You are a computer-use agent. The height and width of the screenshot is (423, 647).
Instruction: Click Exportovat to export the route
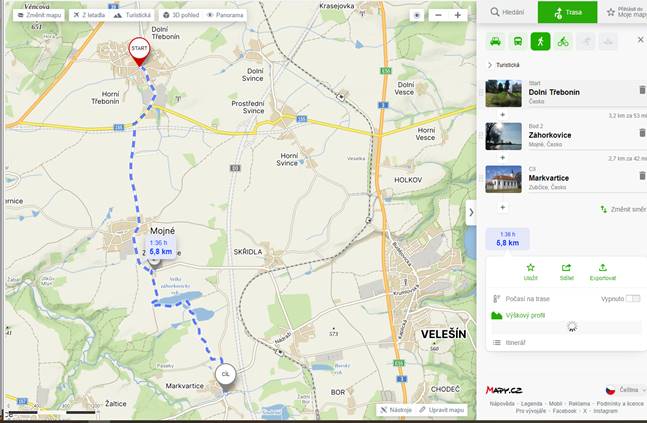pos(602,272)
